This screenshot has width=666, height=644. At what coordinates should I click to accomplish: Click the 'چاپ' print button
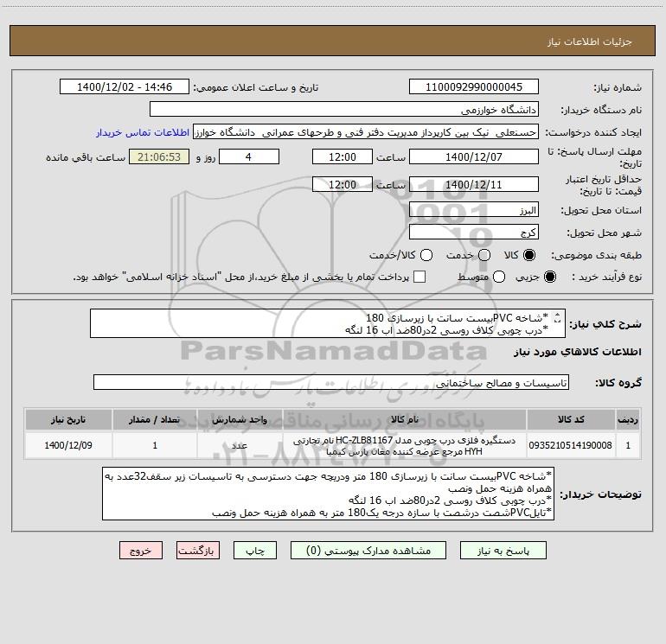[x=255, y=551]
